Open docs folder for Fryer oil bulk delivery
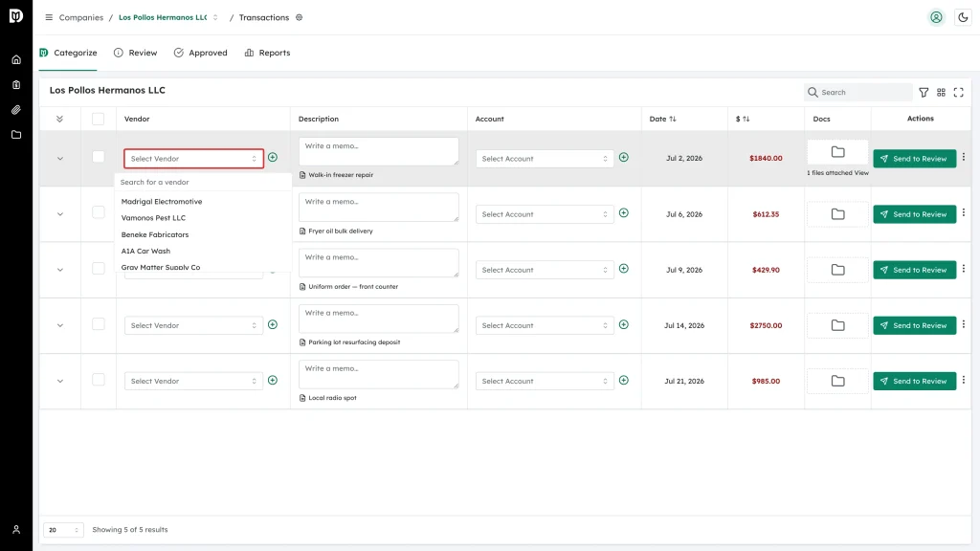 tap(838, 214)
